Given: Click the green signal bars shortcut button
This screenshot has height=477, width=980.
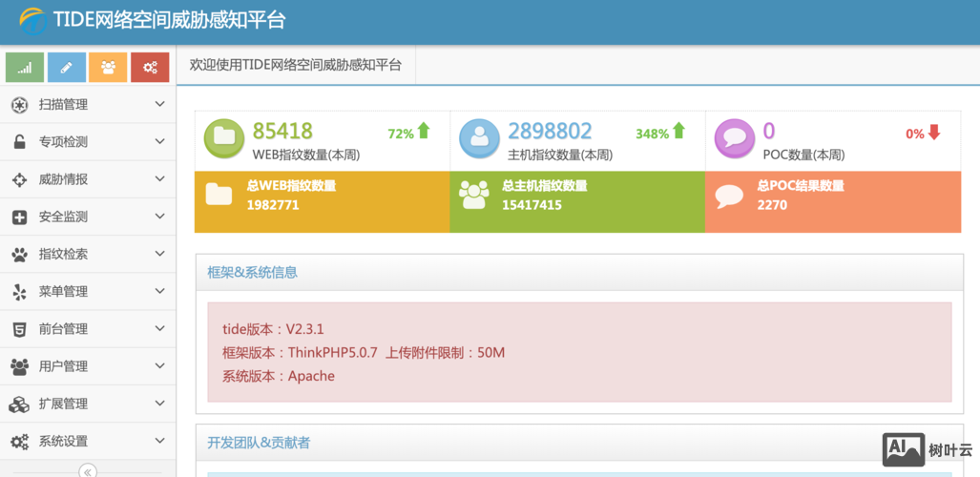Looking at the screenshot, I should [25, 68].
